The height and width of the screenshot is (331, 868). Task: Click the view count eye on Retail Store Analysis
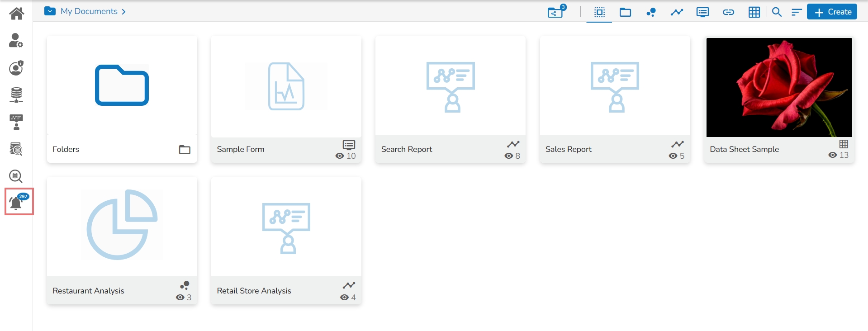(344, 298)
